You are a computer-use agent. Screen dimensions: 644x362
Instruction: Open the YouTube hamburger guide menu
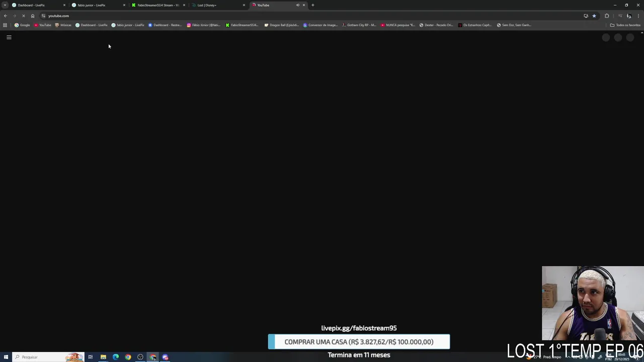pos(9,37)
